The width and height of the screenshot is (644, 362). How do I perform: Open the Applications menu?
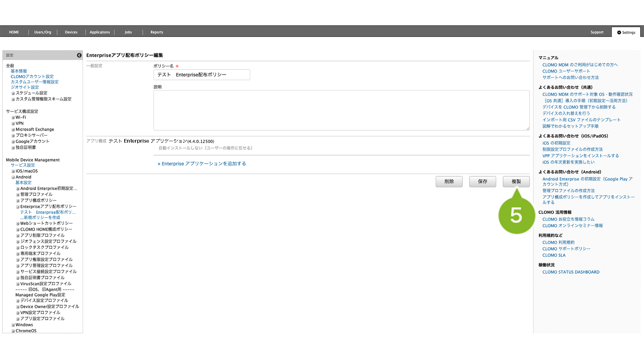tap(100, 32)
